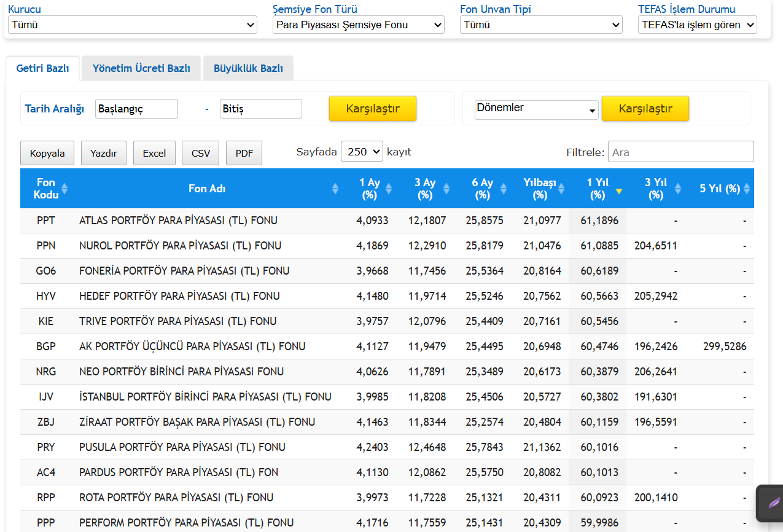Open the Dönemler period dropdown
783x532 pixels.
[x=537, y=109]
